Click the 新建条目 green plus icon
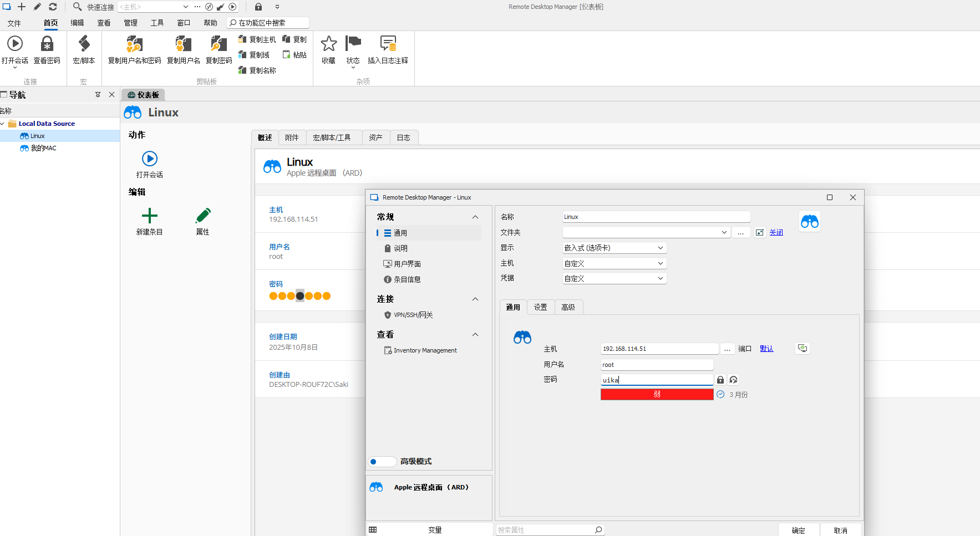This screenshot has height=536, width=980. 150,216
